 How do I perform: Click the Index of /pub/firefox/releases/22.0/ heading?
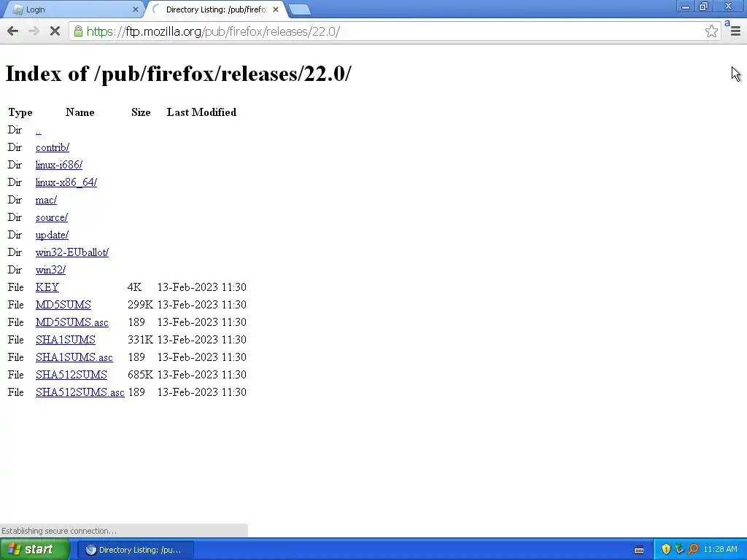(x=179, y=74)
